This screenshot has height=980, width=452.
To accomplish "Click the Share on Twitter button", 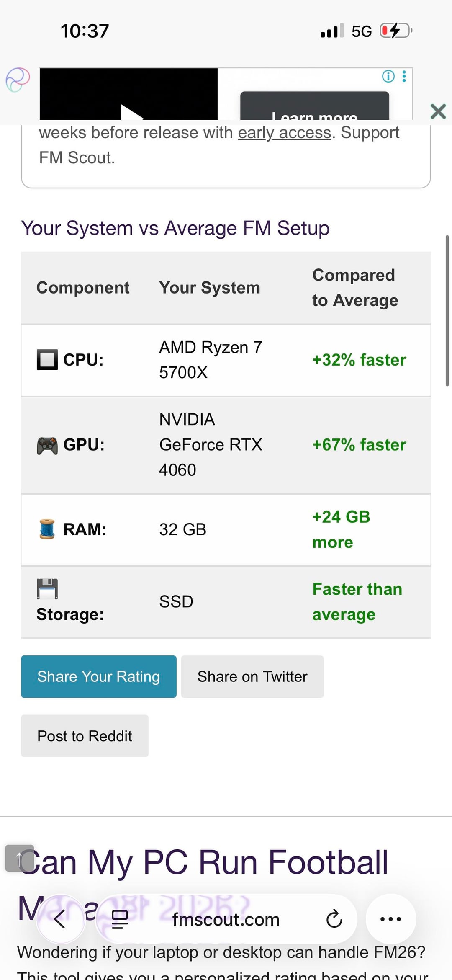I will [x=252, y=676].
